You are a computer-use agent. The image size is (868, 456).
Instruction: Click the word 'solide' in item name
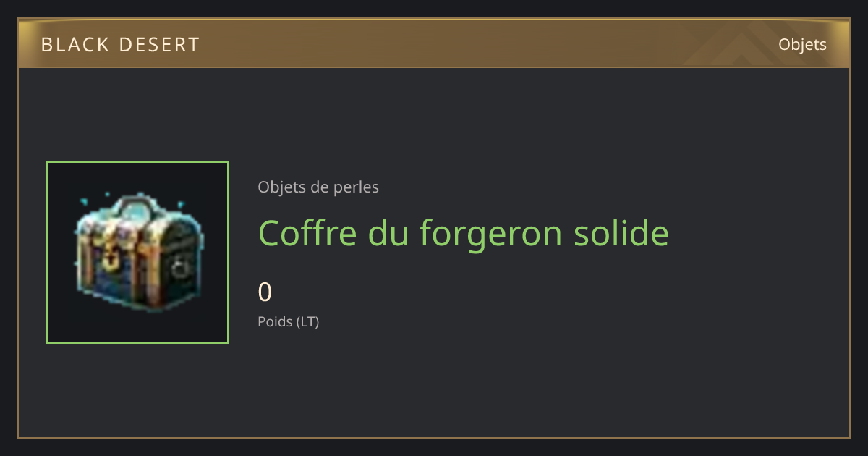(x=621, y=233)
